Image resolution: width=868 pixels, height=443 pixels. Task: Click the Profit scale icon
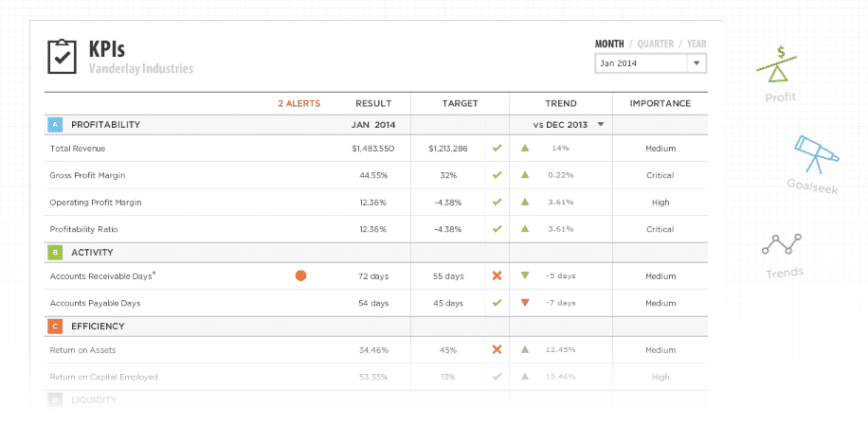(x=781, y=66)
